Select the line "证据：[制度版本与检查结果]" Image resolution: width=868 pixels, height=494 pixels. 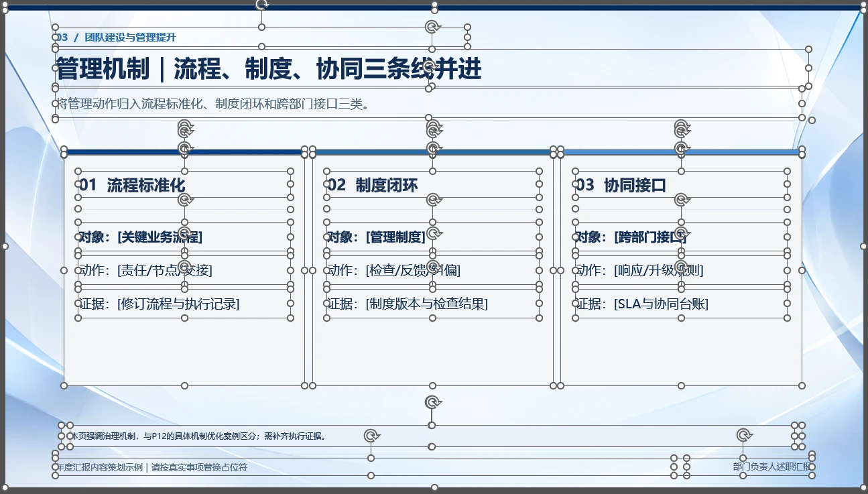[408, 304]
